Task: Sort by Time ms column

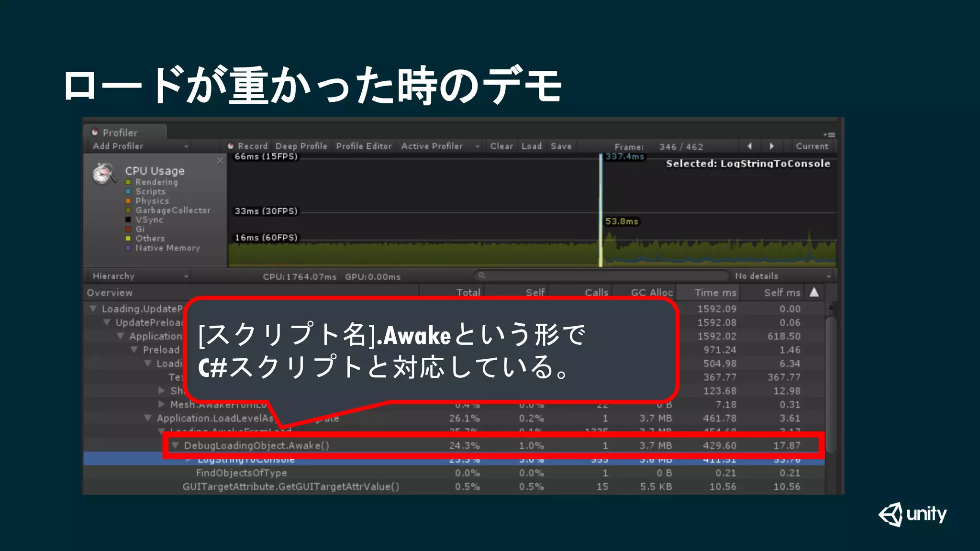Action: [715, 292]
